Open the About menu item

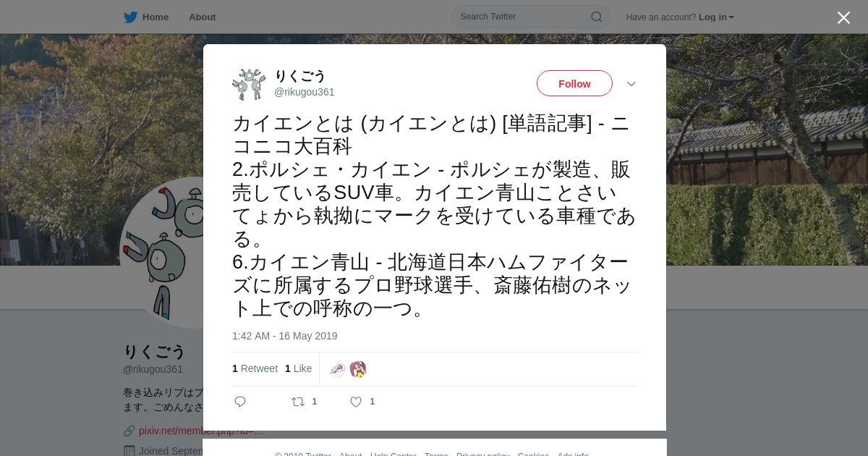click(x=203, y=17)
